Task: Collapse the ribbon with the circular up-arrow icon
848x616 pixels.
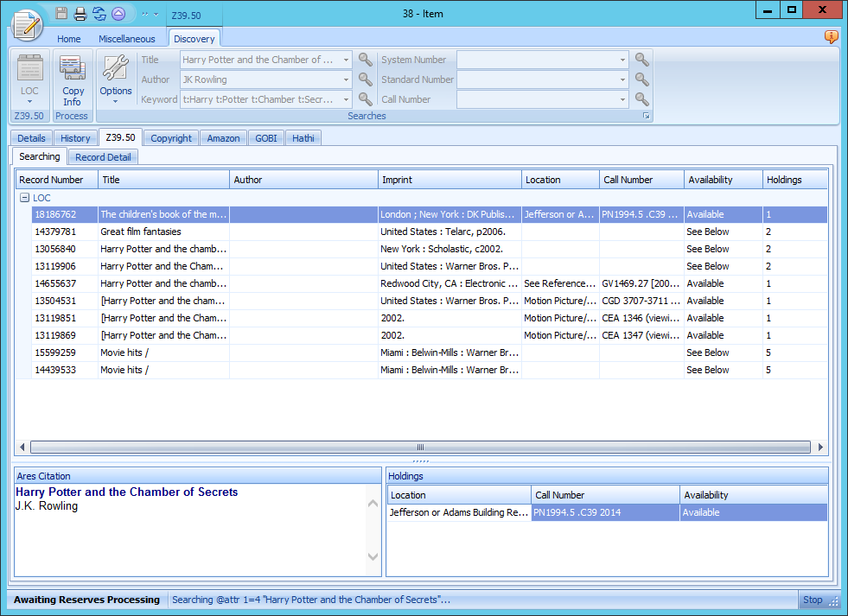Action: 118,13
